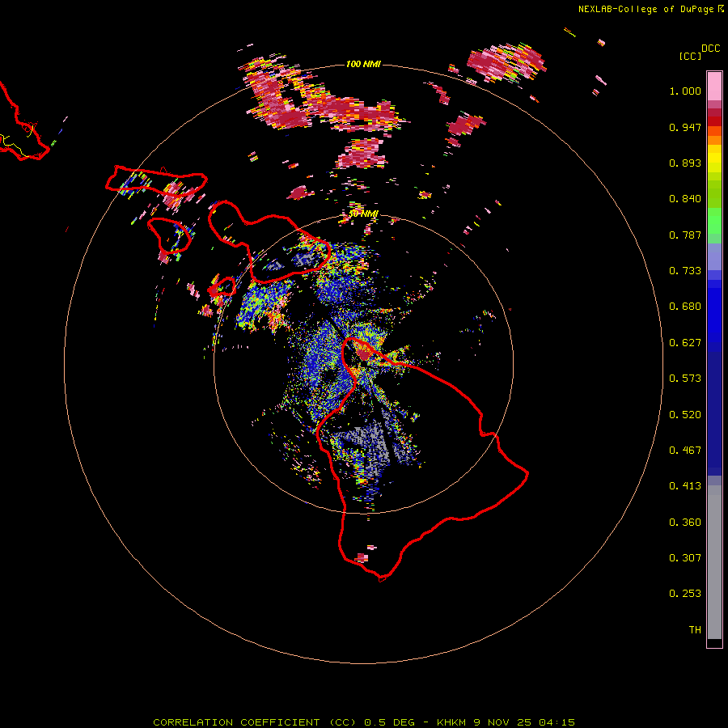Select the 0.787 legend value

click(x=685, y=235)
